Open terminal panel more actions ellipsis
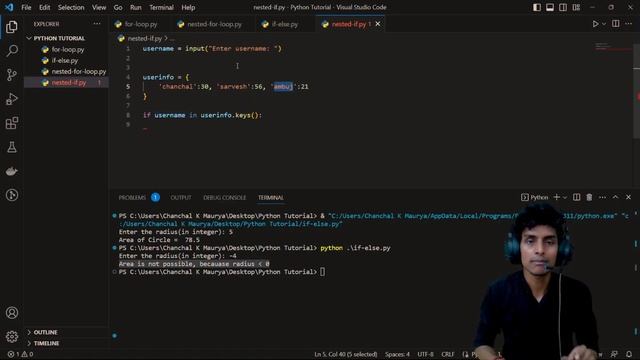 coord(602,198)
